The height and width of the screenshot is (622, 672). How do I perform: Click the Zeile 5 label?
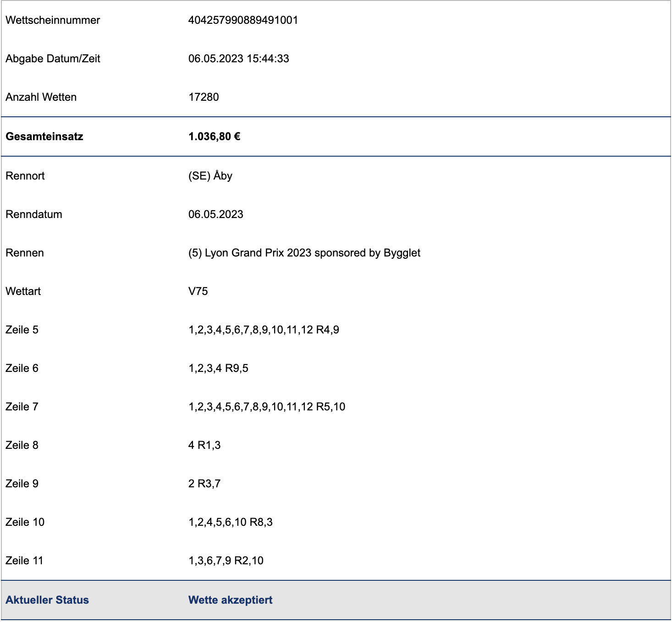pos(22,330)
